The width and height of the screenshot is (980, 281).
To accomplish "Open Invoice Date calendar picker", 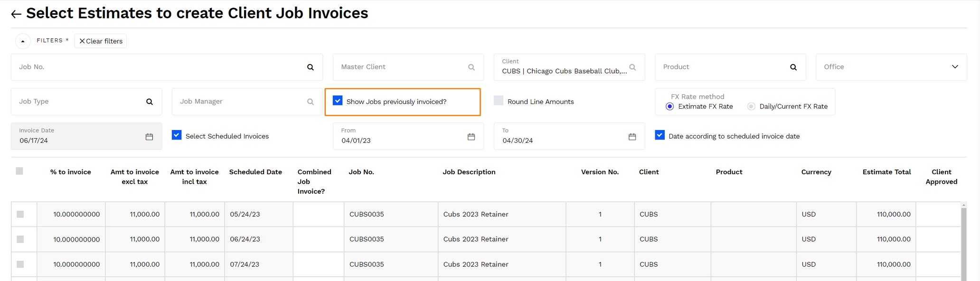I will tap(149, 137).
